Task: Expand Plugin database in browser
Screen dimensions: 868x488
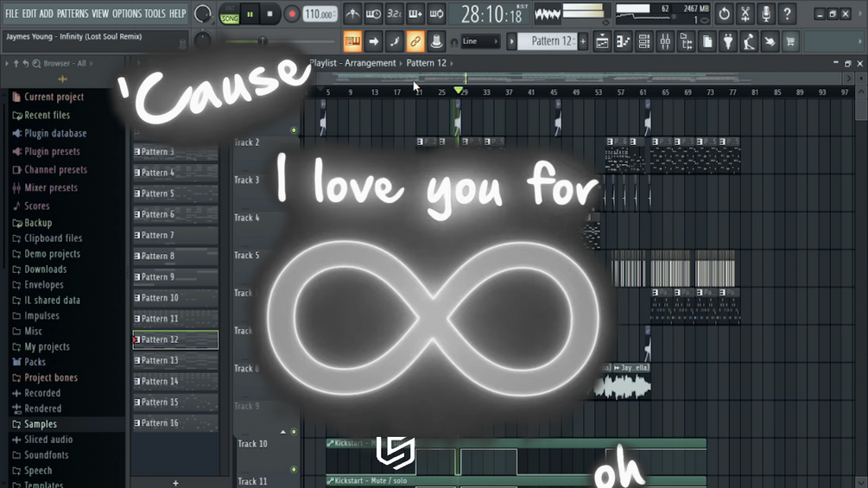Action: 49,133
